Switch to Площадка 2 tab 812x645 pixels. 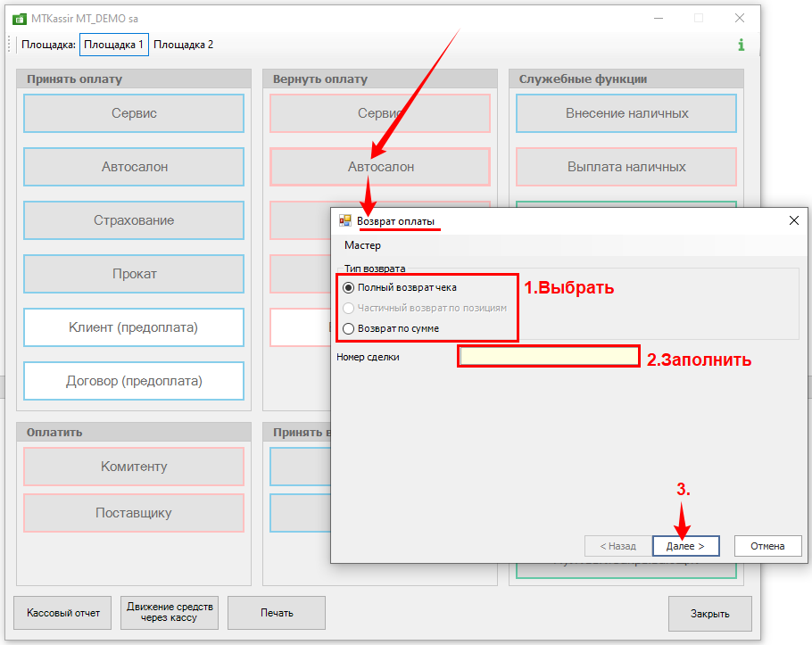coord(184,45)
